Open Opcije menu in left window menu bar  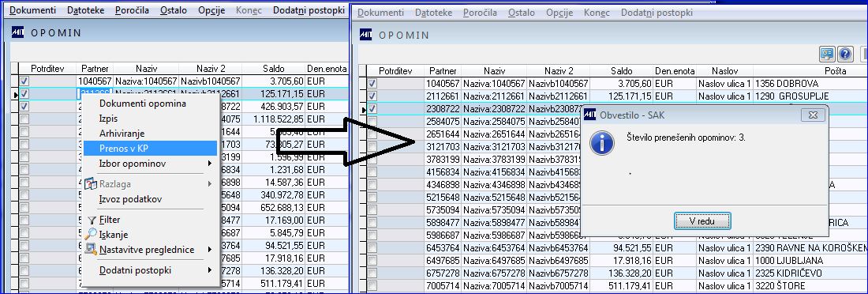[211, 10]
